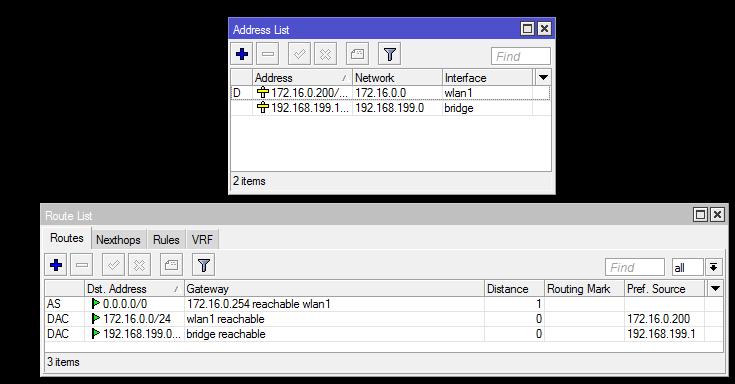Sort by Pref. Source column header
735x384 pixels.
tap(665, 289)
